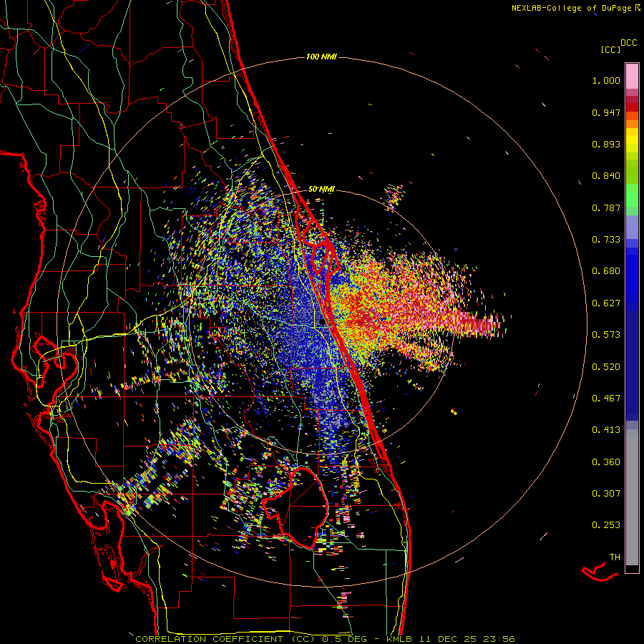
Task: Click the 0.787 scale value
Action: pos(606,208)
